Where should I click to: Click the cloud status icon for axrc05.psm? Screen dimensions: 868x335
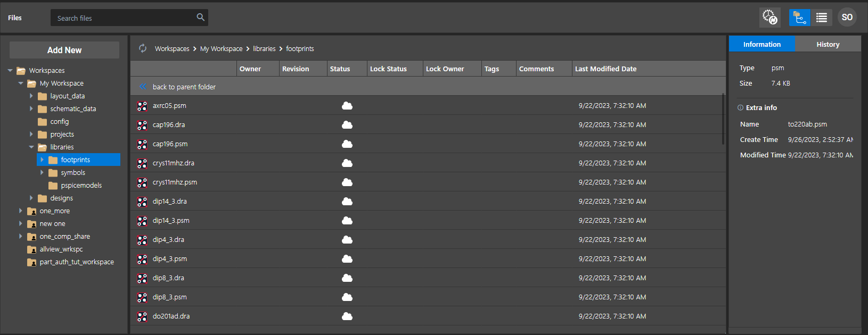pos(347,106)
